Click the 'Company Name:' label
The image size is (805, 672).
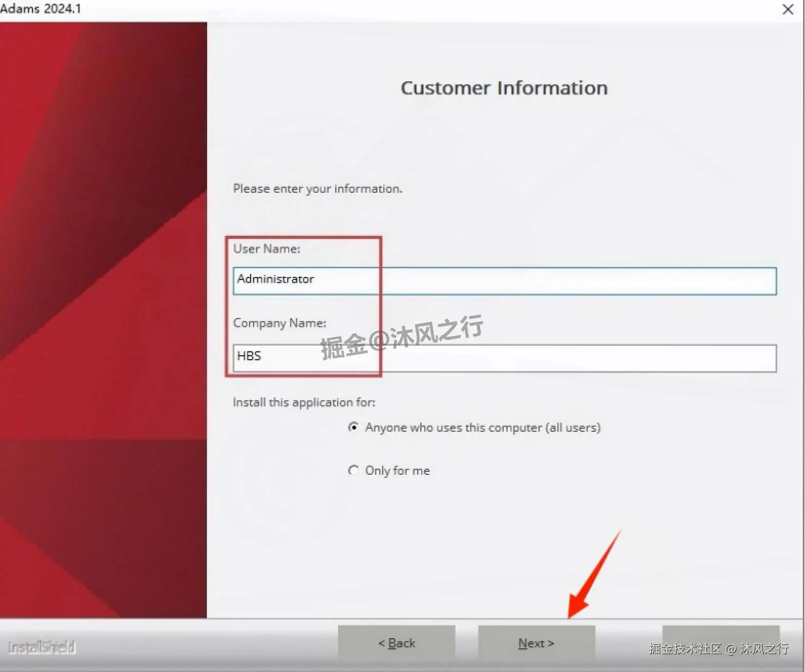pyautogui.click(x=279, y=323)
